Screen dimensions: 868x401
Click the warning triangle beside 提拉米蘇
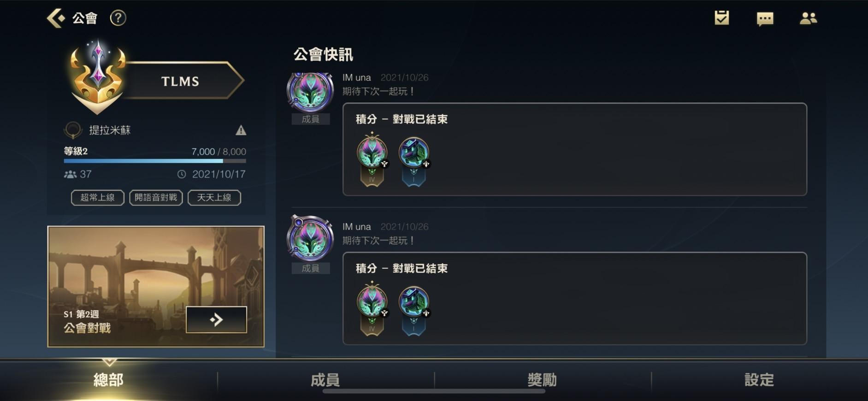pyautogui.click(x=241, y=130)
